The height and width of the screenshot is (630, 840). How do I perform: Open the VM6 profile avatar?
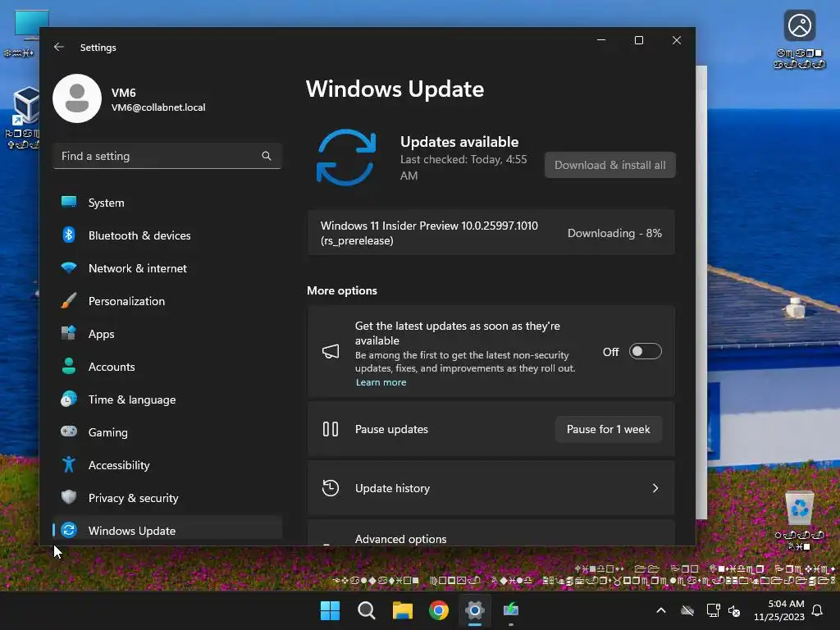(x=77, y=98)
